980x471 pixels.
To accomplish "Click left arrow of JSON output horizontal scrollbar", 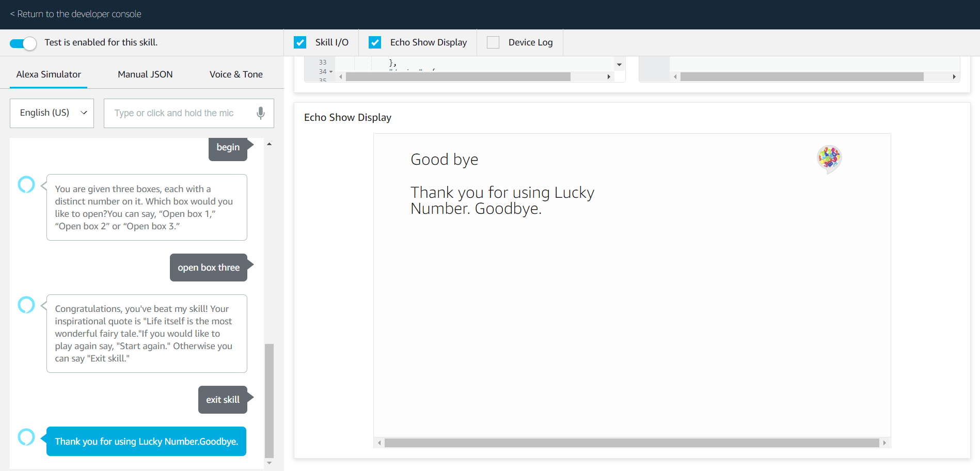I will (x=675, y=76).
